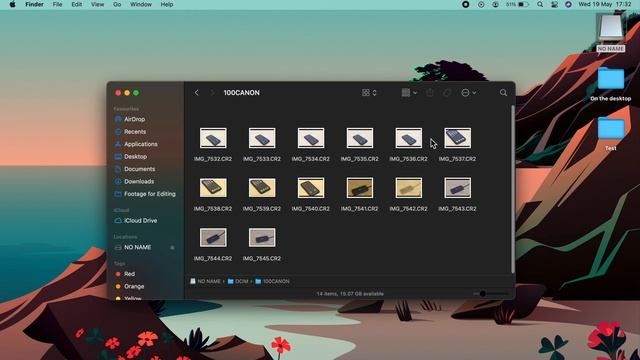Click the Siri menu bar icon
The width and height of the screenshot is (640, 360).
[569, 4]
